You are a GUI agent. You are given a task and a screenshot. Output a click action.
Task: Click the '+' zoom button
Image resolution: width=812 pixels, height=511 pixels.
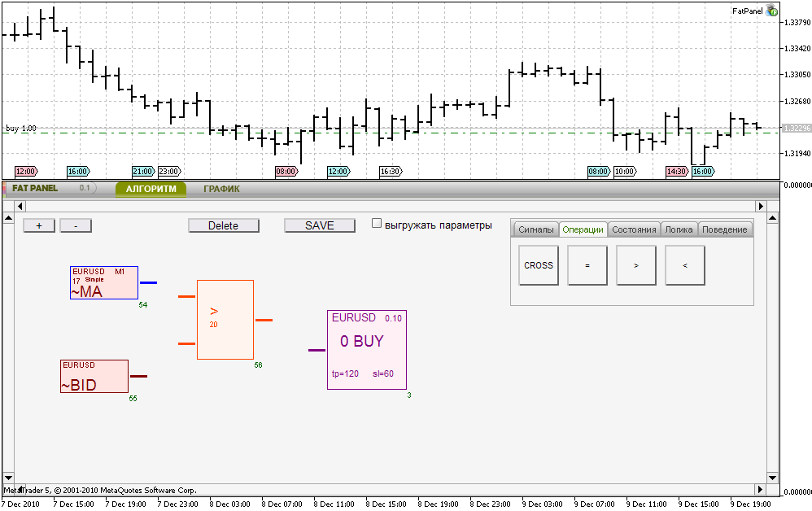click(39, 225)
